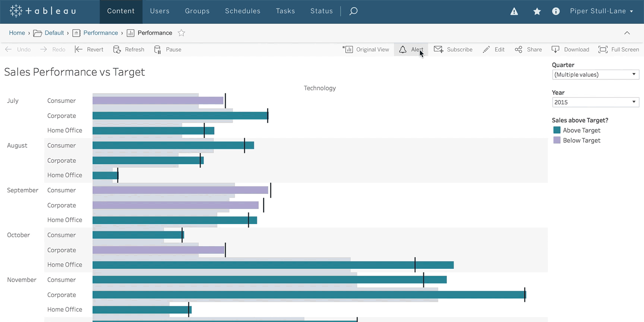Switch to the Tasks tab
This screenshot has width=644, height=322.
(285, 11)
